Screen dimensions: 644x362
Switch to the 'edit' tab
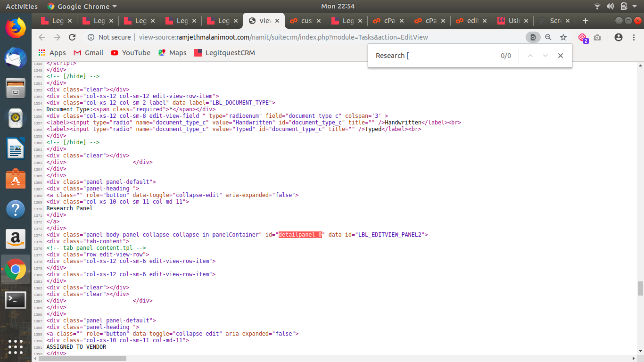[x=472, y=21]
